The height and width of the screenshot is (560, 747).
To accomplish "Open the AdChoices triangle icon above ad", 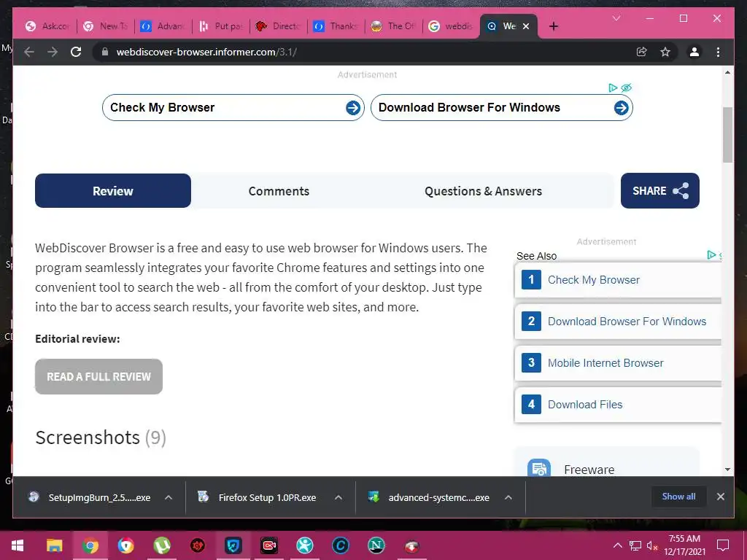I will click(x=613, y=87).
